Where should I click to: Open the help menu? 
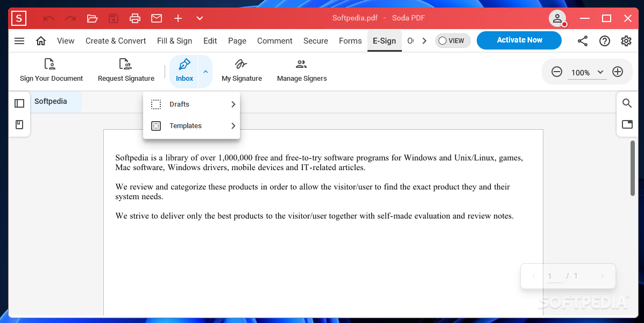(605, 41)
